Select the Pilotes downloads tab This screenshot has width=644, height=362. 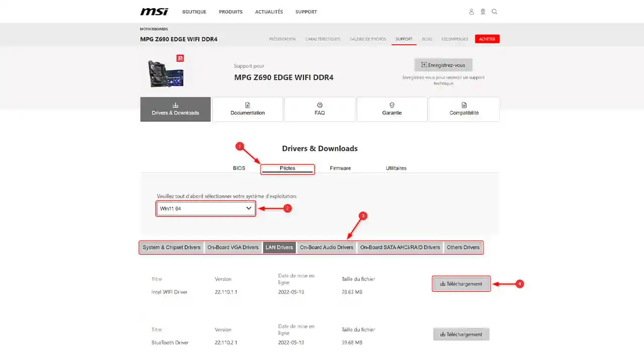[x=287, y=168]
